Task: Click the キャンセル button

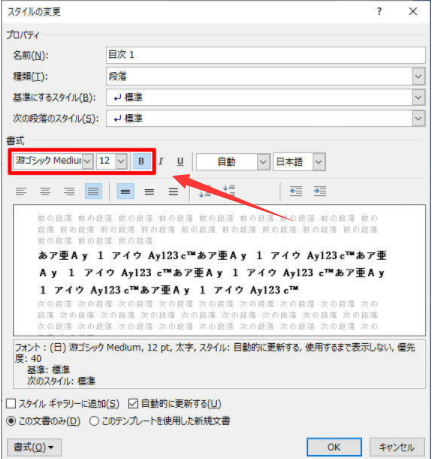Action: click(397, 447)
